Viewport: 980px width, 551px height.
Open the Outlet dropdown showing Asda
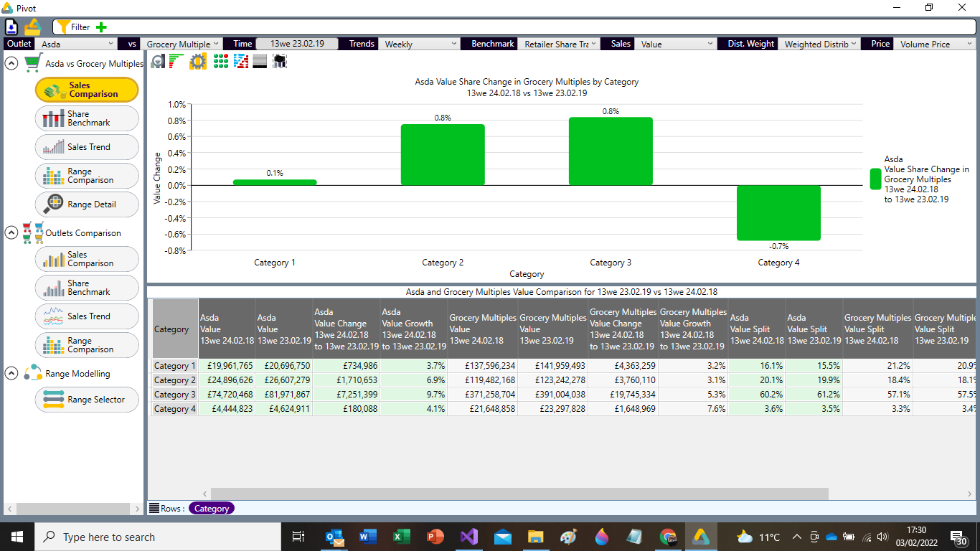[77, 44]
